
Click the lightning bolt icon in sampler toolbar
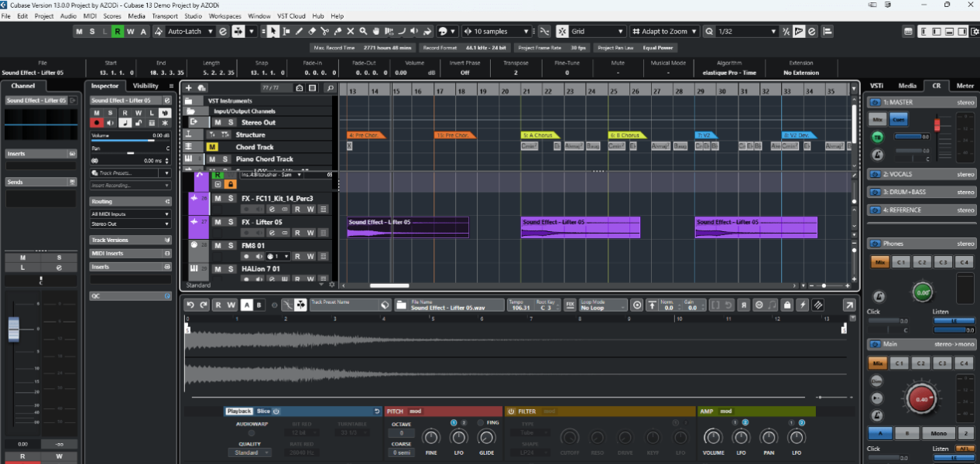click(803, 305)
